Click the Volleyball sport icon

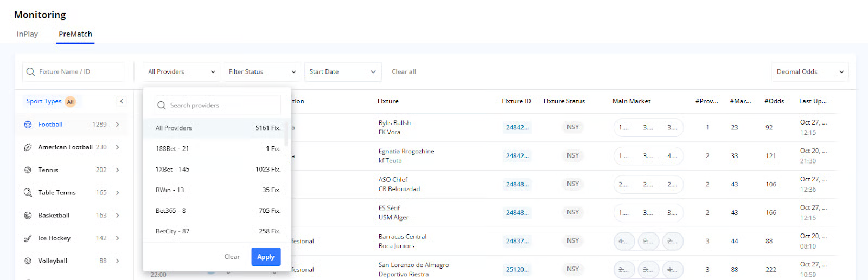pos(28,261)
